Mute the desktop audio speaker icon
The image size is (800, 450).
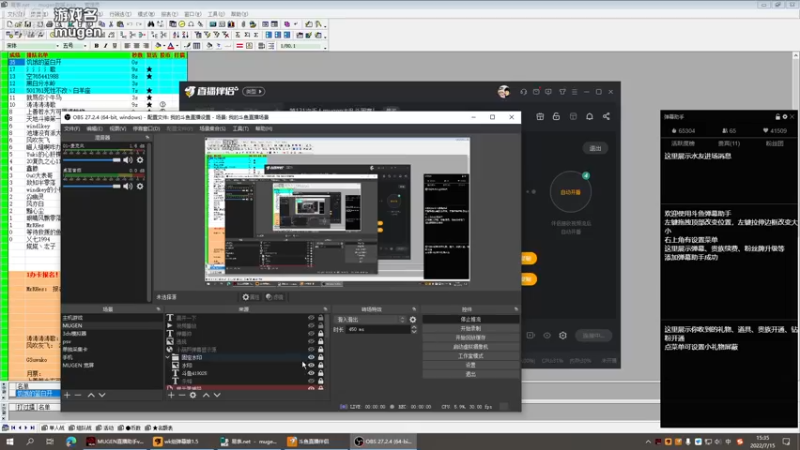click(x=128, y=186)
